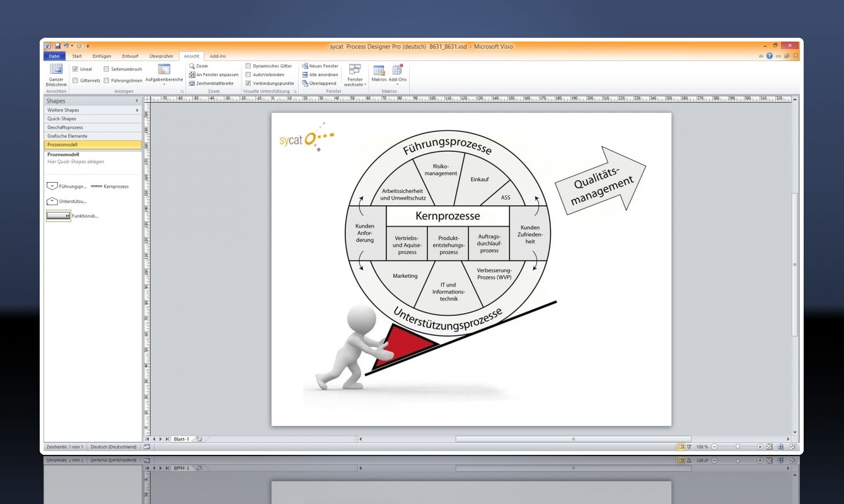The height and width of the screenshot is (504, 844).
Task: Click the Save icon in quick access toolbar
Action: click(x=57, y=46)
